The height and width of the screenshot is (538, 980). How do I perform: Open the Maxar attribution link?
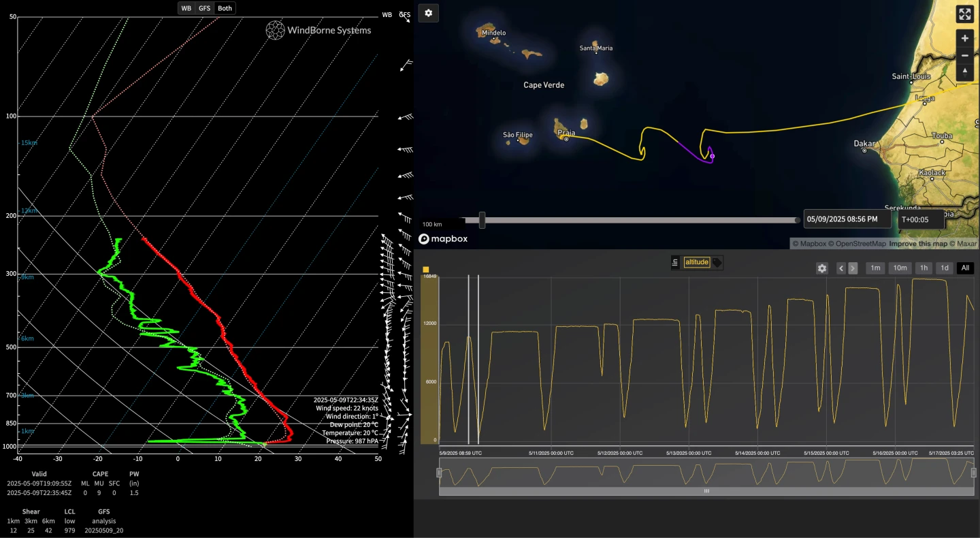[966, 244]
